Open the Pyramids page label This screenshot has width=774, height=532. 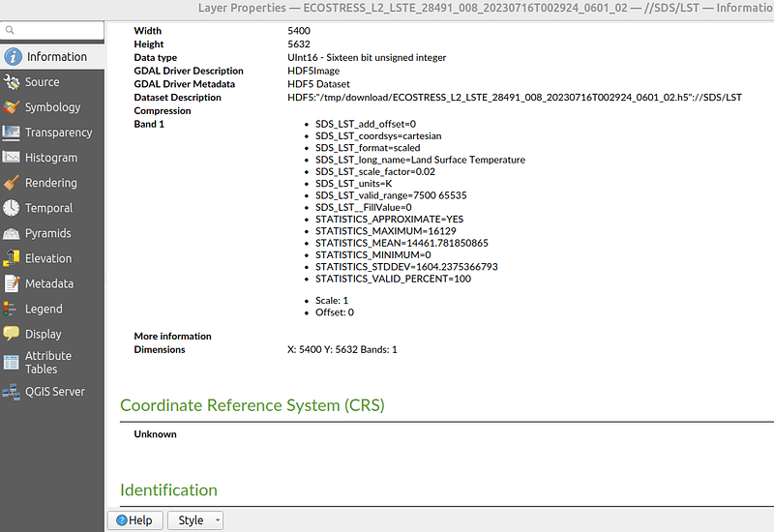tap(47, 233)
